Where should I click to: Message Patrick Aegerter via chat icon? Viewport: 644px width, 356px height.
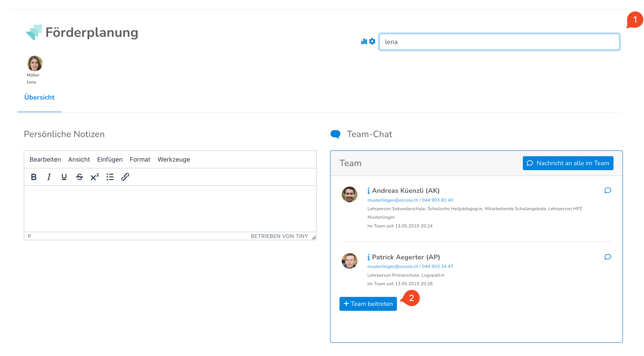point(607,257)
